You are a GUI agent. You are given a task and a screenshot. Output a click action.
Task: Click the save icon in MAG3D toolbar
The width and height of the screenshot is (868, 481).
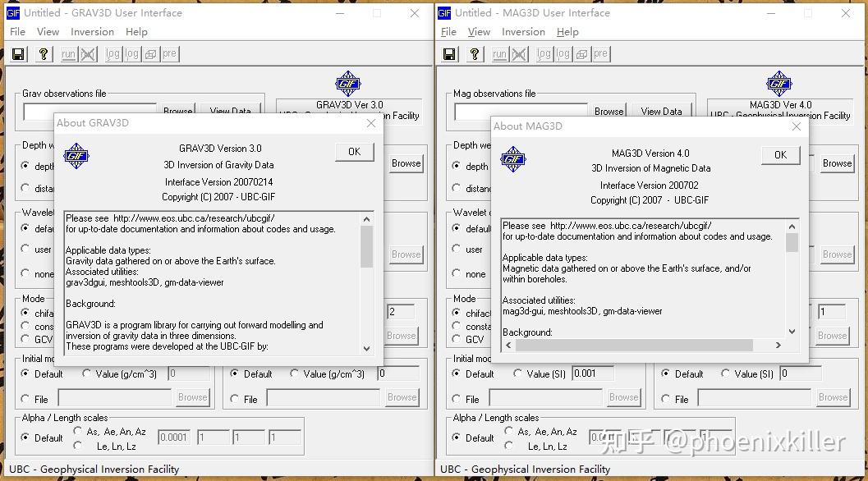point(449,54)
